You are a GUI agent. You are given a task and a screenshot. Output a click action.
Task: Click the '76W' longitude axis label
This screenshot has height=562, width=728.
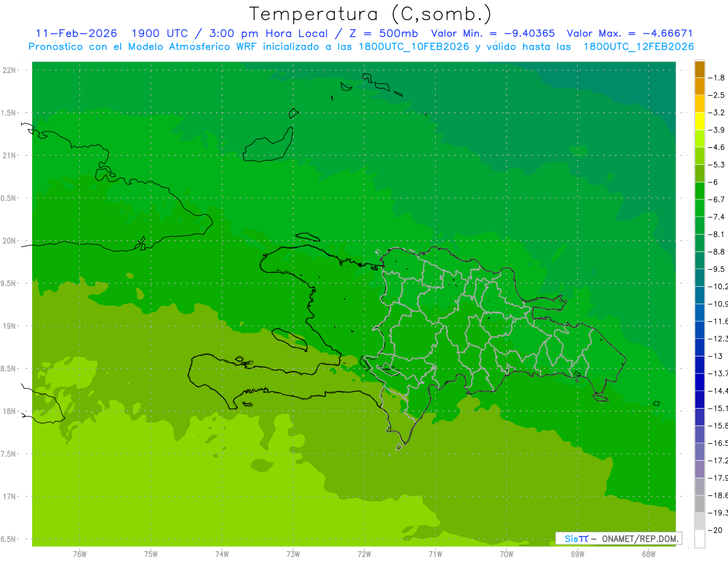(79, 554)
